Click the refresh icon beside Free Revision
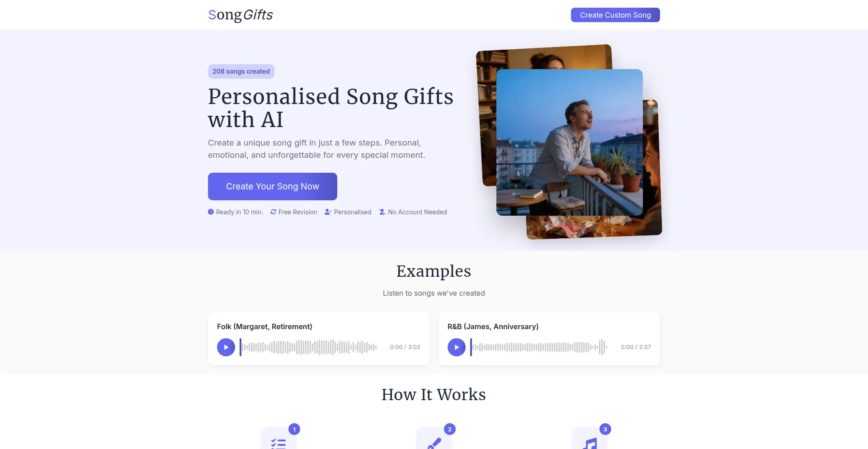Viewport: 868px width, 449px height. [273, 212]
